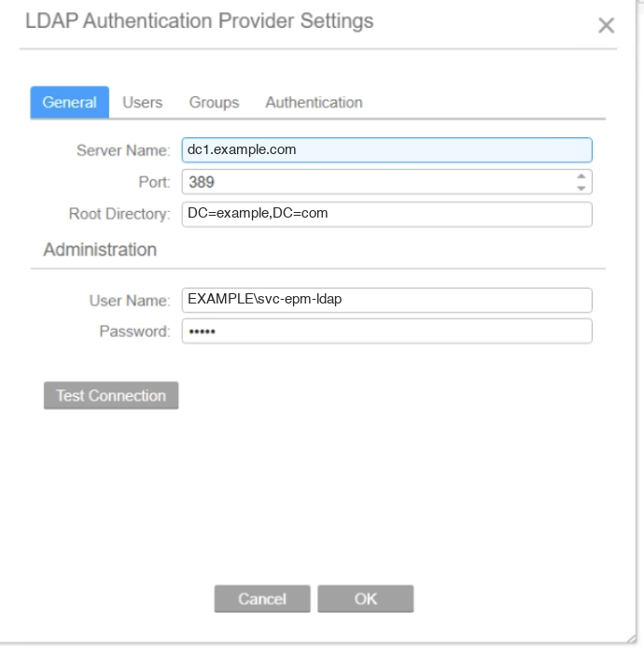Switch to the General tab

pyautogui.click(x=70, y=103)
